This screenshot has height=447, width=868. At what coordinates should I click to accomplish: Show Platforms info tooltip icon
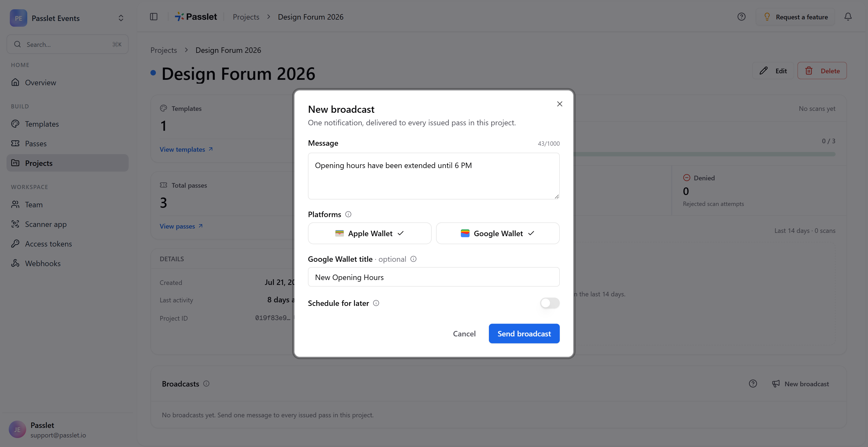[348, 214]
